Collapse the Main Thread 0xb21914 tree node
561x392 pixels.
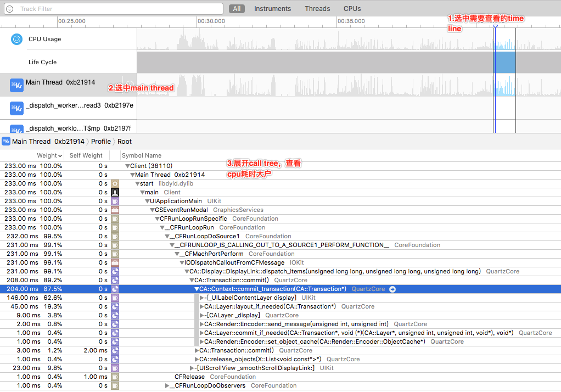(132, 175)
